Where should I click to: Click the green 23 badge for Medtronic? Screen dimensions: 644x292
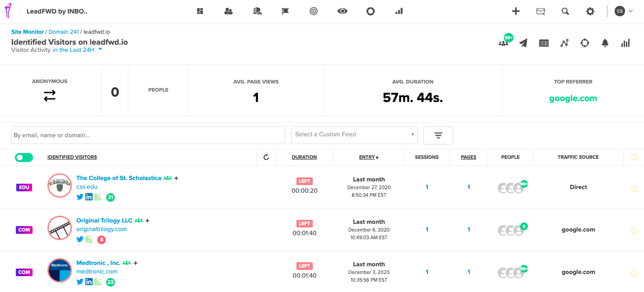tap(110, 282)
